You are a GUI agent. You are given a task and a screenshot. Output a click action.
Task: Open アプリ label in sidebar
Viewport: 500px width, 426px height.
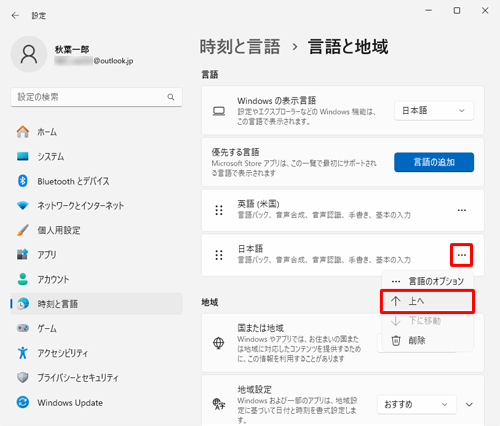pos(47,255)
